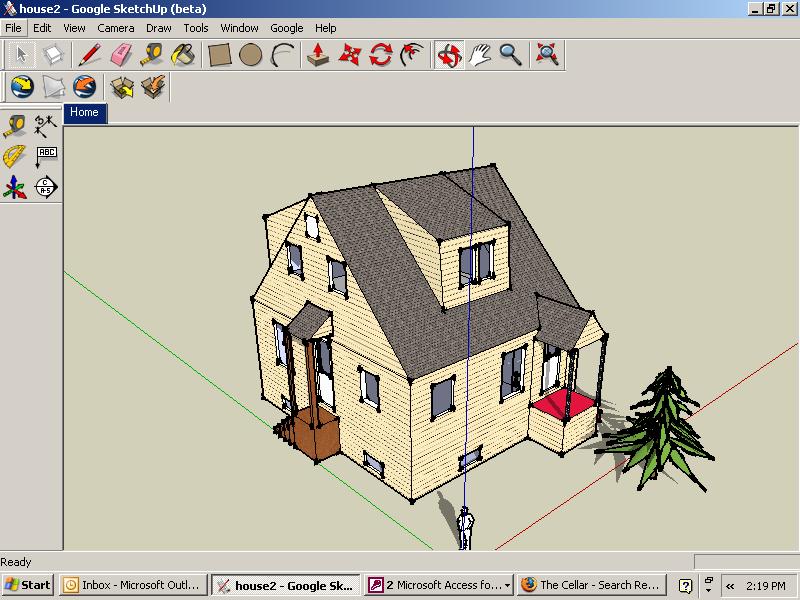Select the Tape Measure in side palette
The height and width of the screenshot is (600, 800).
15,126
